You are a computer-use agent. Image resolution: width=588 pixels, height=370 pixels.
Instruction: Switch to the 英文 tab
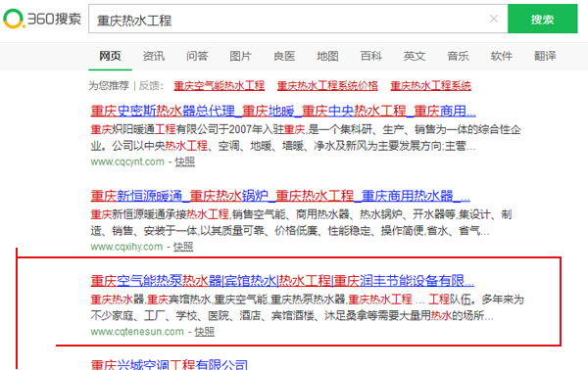[415, 56]
